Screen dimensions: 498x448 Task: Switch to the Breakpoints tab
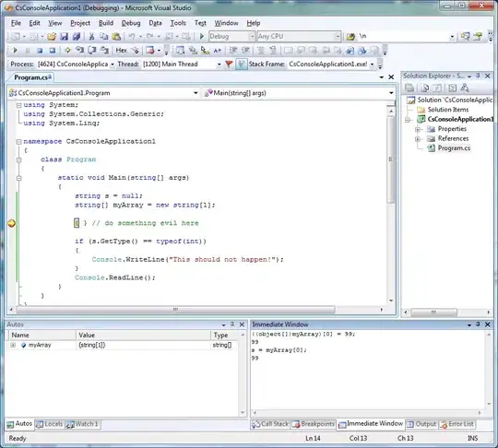pos(314,424)
